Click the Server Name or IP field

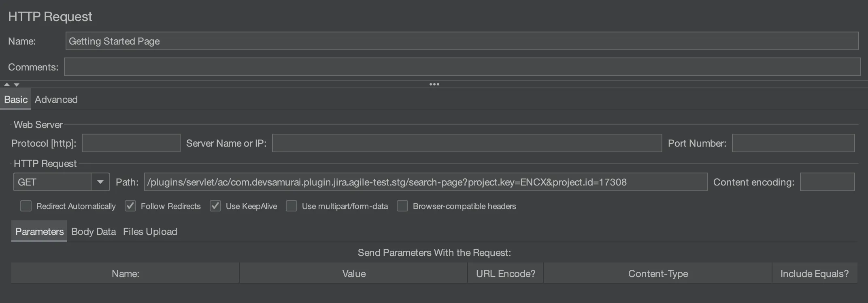pos(467,143)
